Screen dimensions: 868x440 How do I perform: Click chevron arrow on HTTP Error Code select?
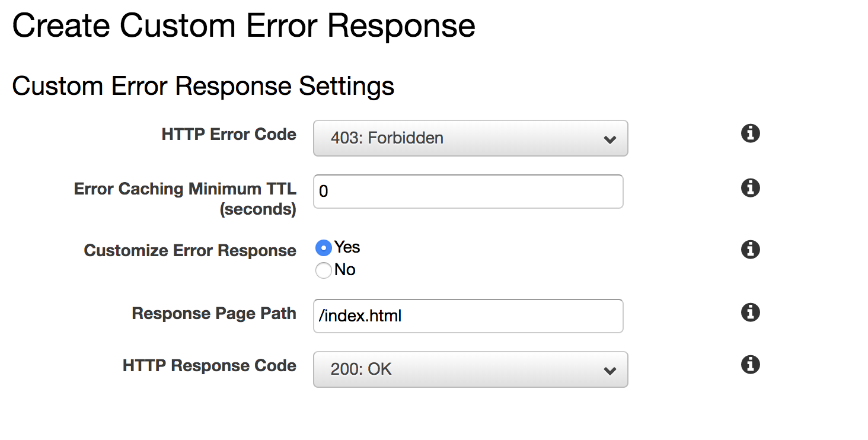[609, 140]
